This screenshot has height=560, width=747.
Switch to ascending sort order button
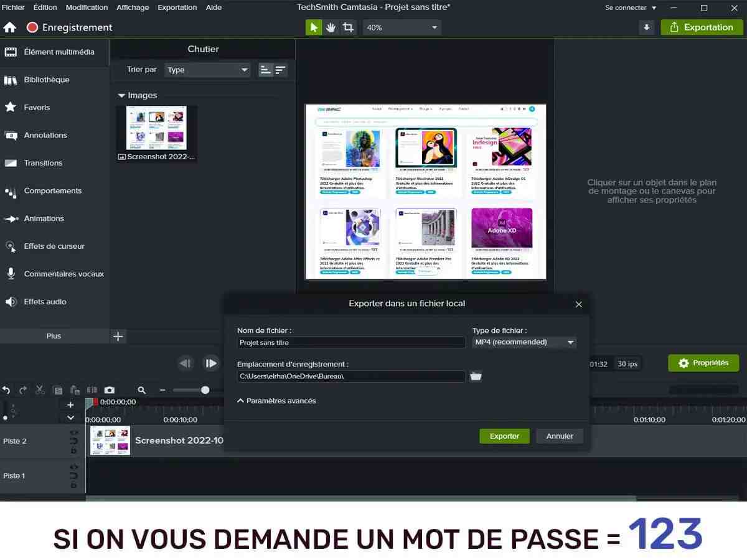pos(266,70)
